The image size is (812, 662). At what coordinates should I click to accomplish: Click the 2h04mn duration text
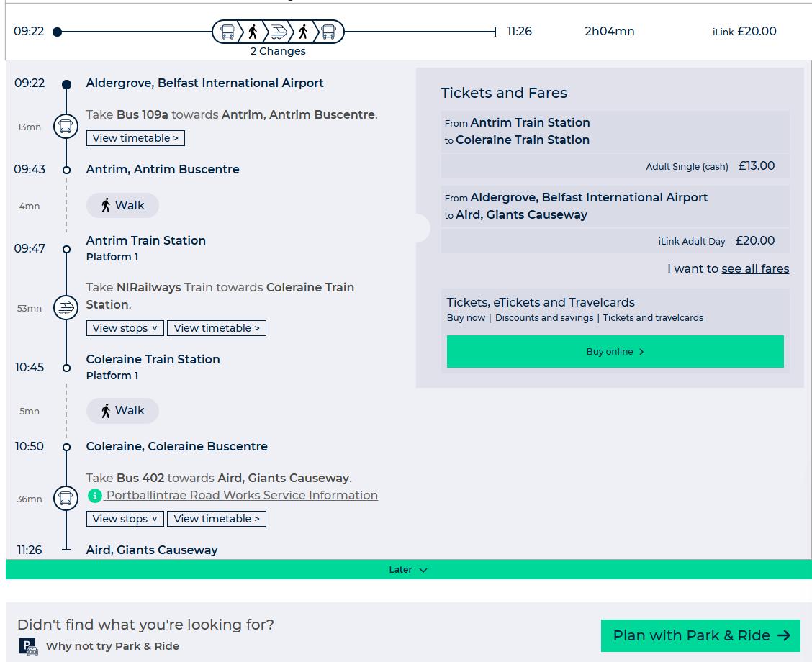click(x=610, y=31)
